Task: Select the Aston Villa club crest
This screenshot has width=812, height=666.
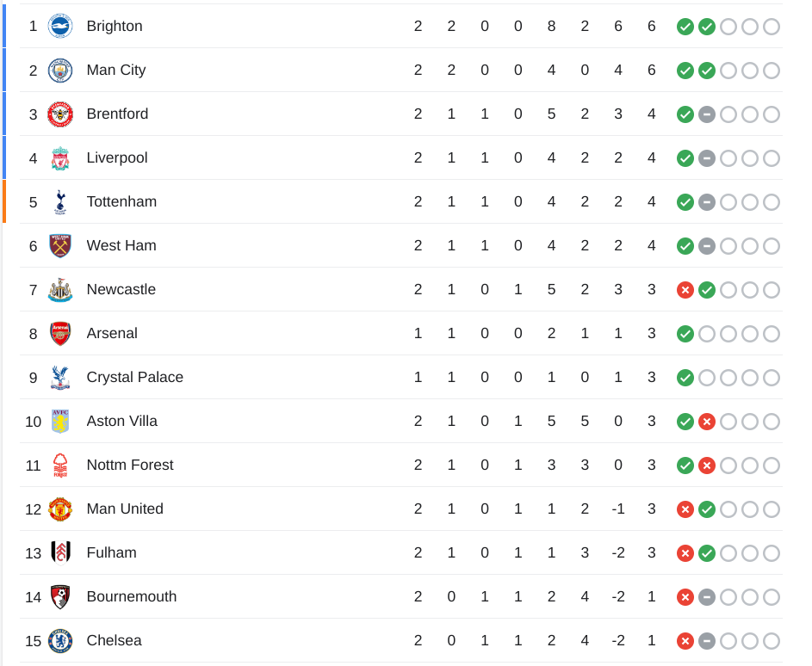Action: click(60, 422)
